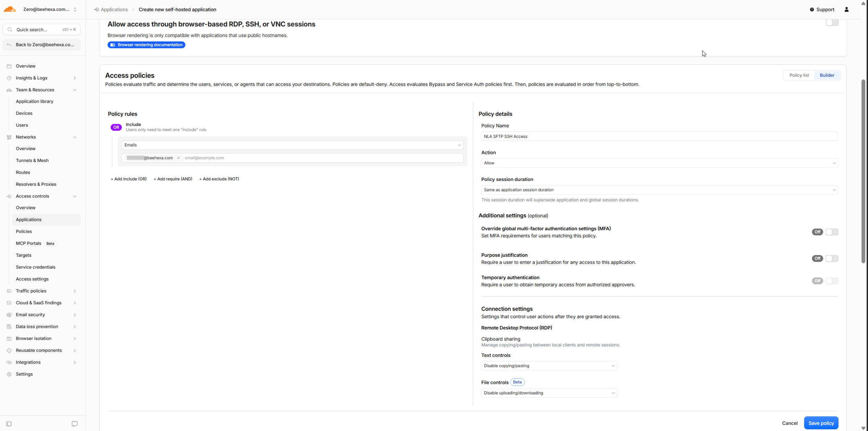Click the Email security icon
Viewport: 868px width, 431px height.
pos(9,315)
